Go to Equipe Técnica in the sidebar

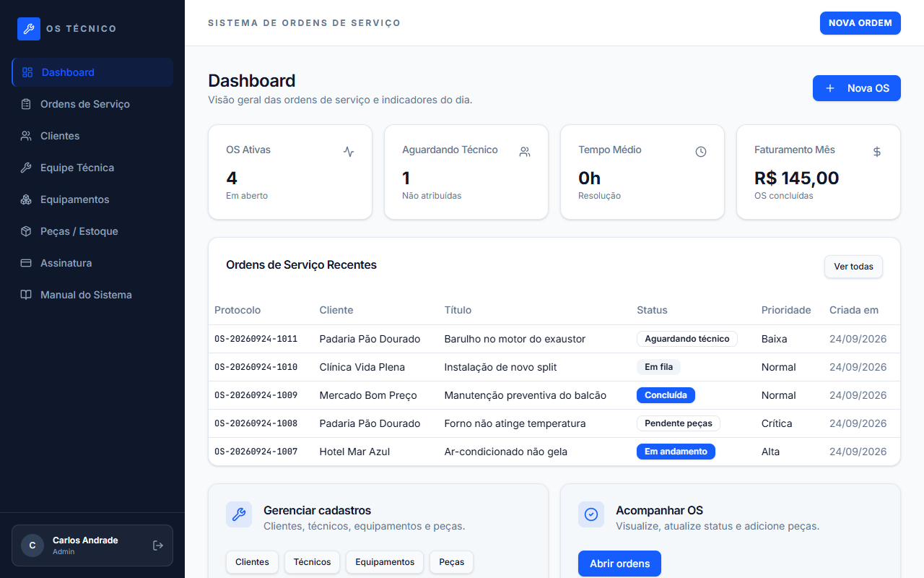click(92, 168)
